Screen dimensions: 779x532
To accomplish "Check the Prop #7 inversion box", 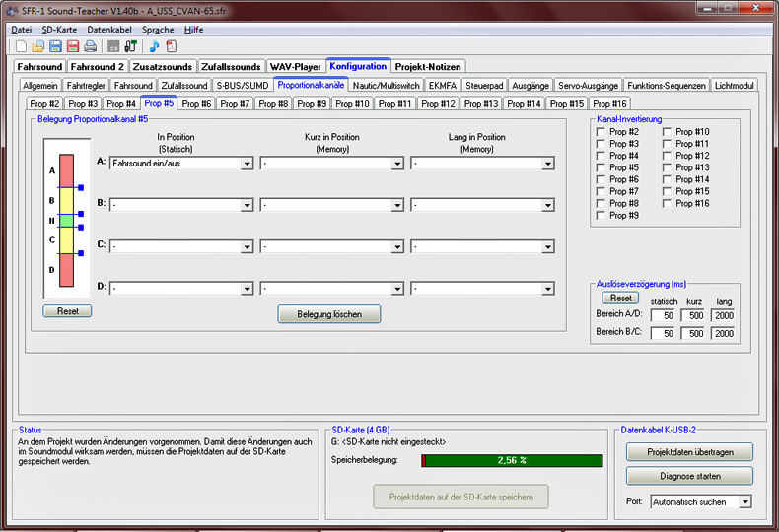I will (x=601, y=191).
